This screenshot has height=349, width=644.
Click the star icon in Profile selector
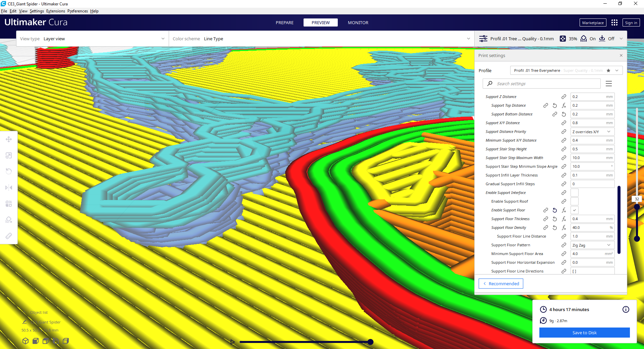[608, 70]
